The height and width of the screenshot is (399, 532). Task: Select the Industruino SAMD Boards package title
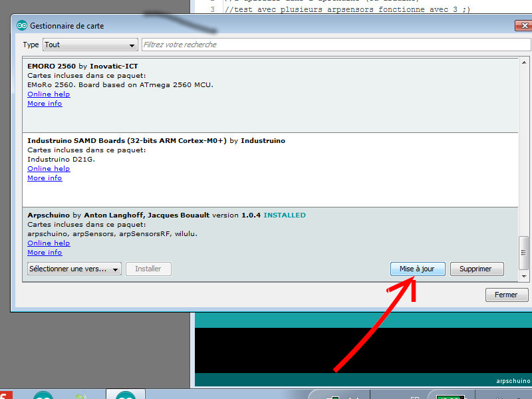coord(156,141)
